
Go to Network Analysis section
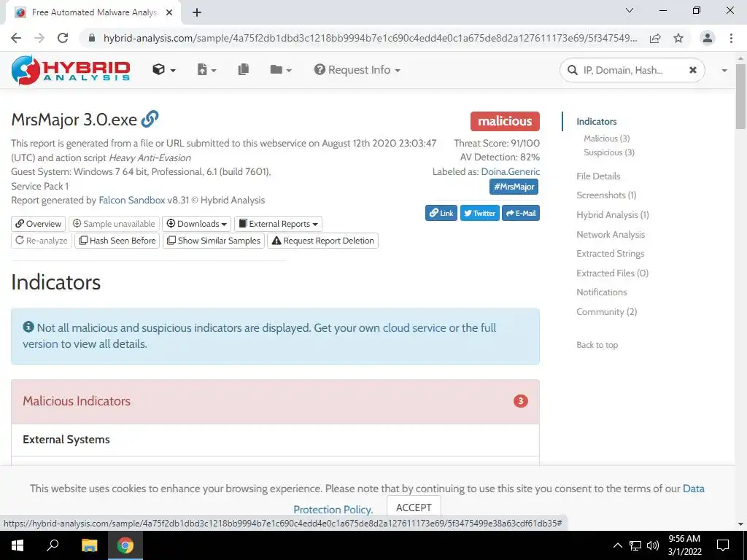pyautogui.click(x=611, y=234)
